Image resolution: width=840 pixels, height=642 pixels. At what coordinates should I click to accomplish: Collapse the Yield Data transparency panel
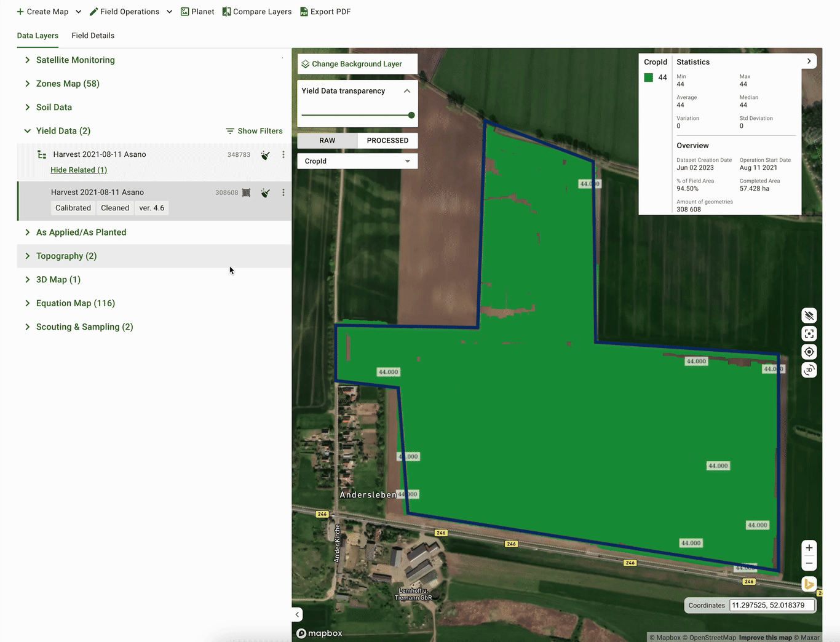click(406, 91)
